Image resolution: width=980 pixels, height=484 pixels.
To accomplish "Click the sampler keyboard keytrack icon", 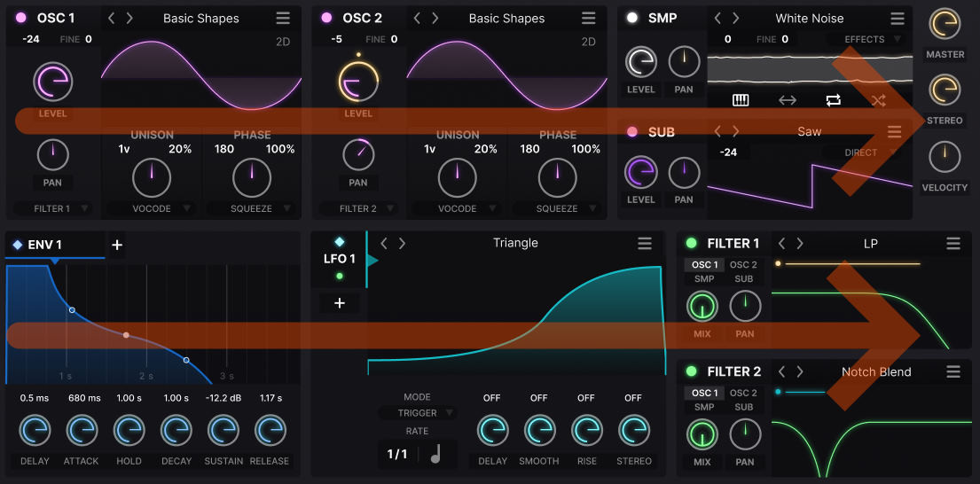I will [x=741, y=100].
